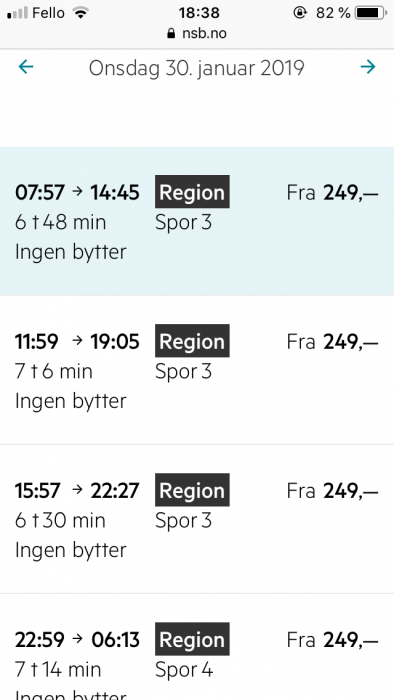The width and height of the screenshot is (394, 700).
Task: Tap the nsb.no address bar
Action: click(x=197, y=33)
